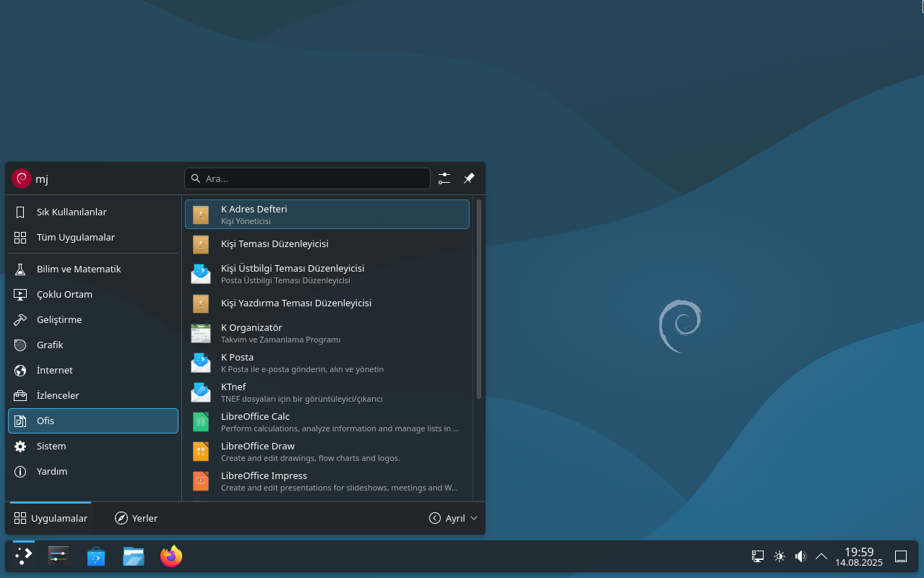Open clock showing 19:59
Viewport: 924px width, 578px height.
pos(859,556)
